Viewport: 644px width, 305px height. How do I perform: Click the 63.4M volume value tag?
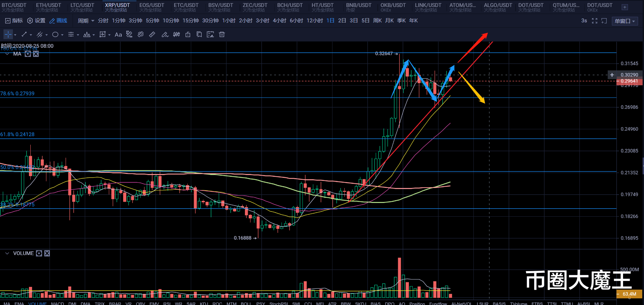click(629, 294)
